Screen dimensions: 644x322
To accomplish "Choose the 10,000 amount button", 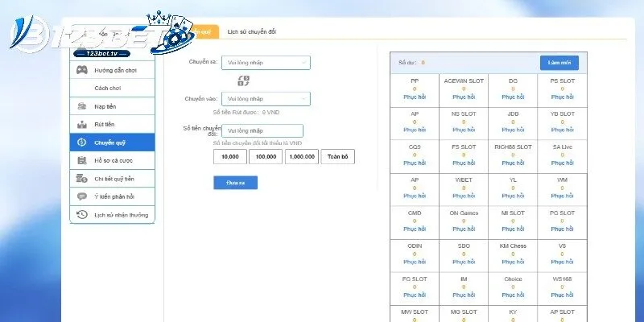I will 230,156.
